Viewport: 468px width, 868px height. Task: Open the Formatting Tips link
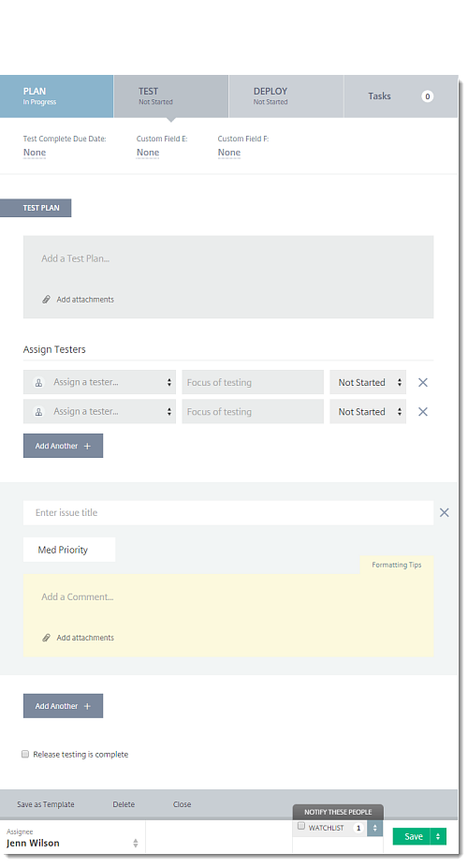pyautogui.click(x=397, y=565)
